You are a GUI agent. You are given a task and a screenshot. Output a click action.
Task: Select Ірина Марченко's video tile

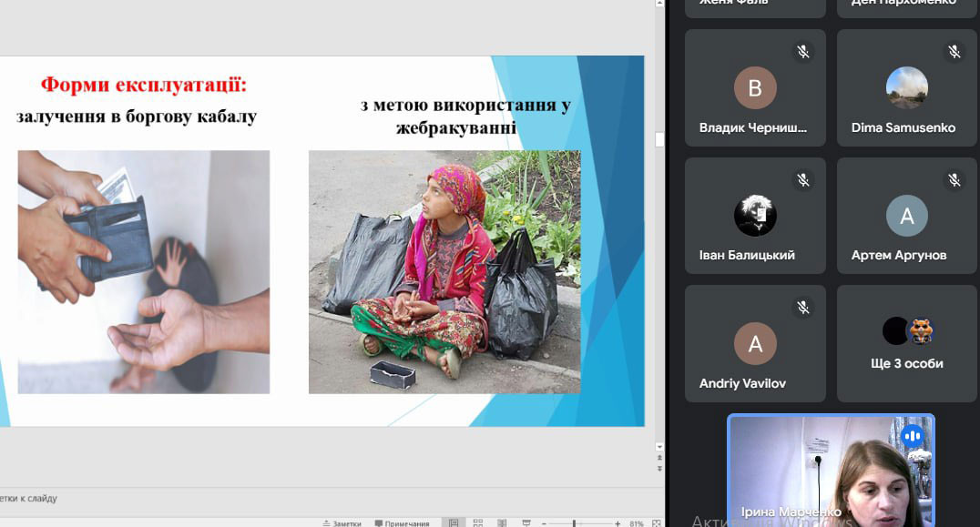(832, 471)
